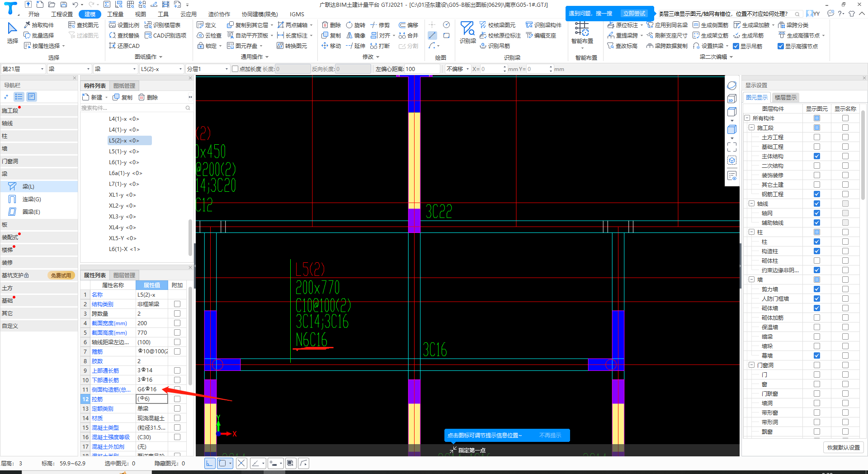Open the 定义 tool

click(207, 25)
